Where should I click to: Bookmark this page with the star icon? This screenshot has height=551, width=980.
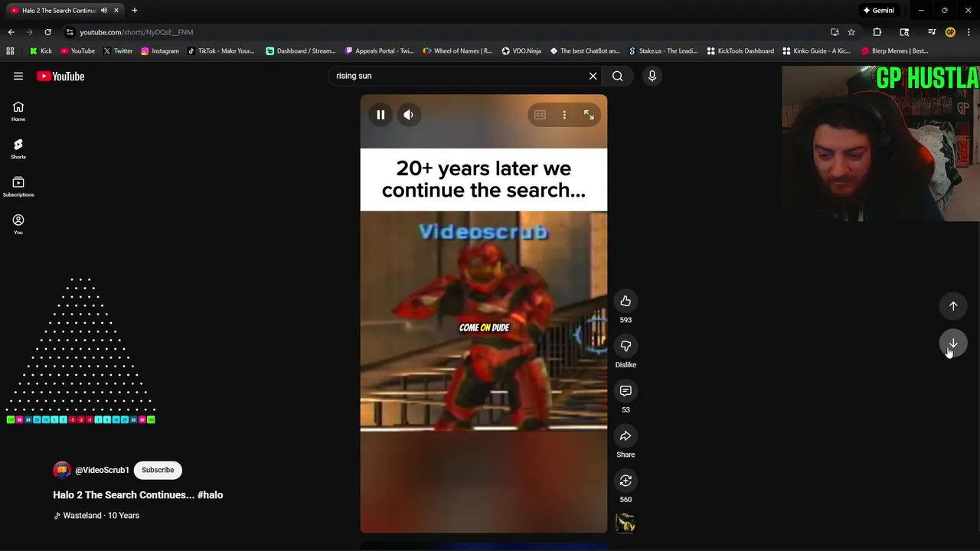click(x=851, y=32)
